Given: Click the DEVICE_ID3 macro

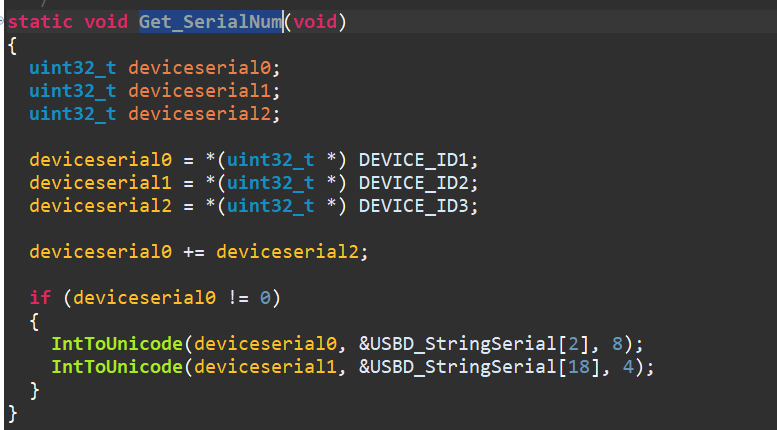Looking at the screenshot, I should [419, 206].
